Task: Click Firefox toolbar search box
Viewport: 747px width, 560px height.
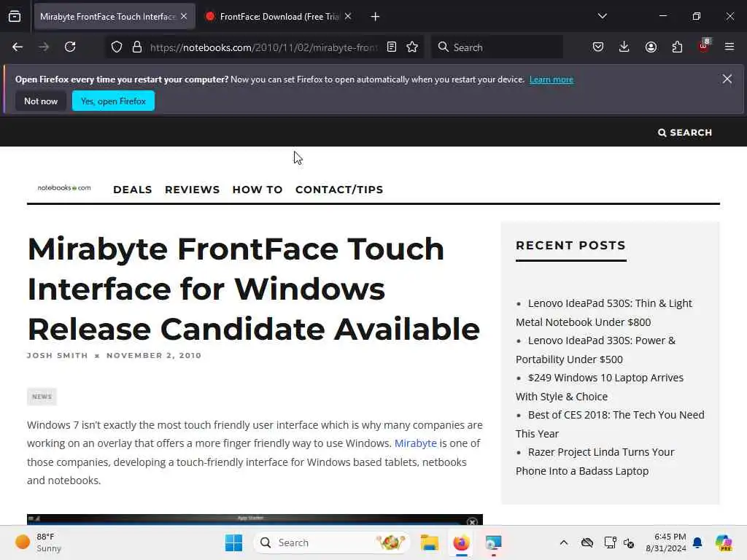Action: point(498,47)
